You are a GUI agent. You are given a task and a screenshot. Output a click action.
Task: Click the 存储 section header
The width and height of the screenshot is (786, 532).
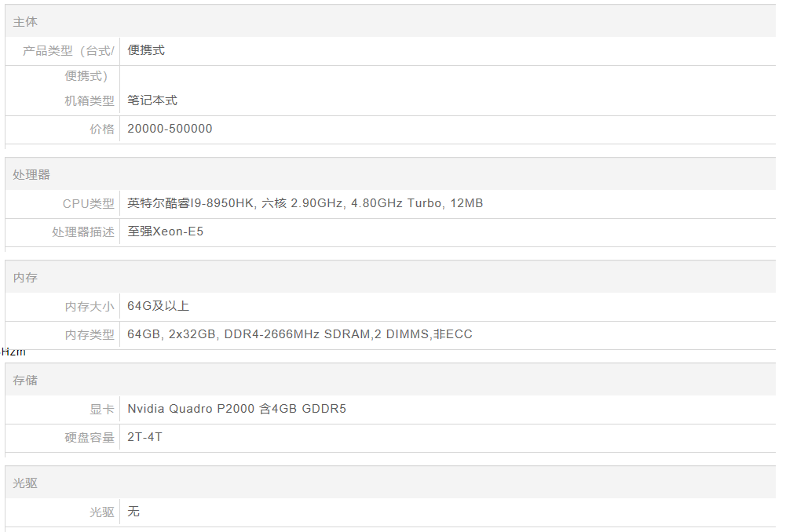click(x=25, y=381)
